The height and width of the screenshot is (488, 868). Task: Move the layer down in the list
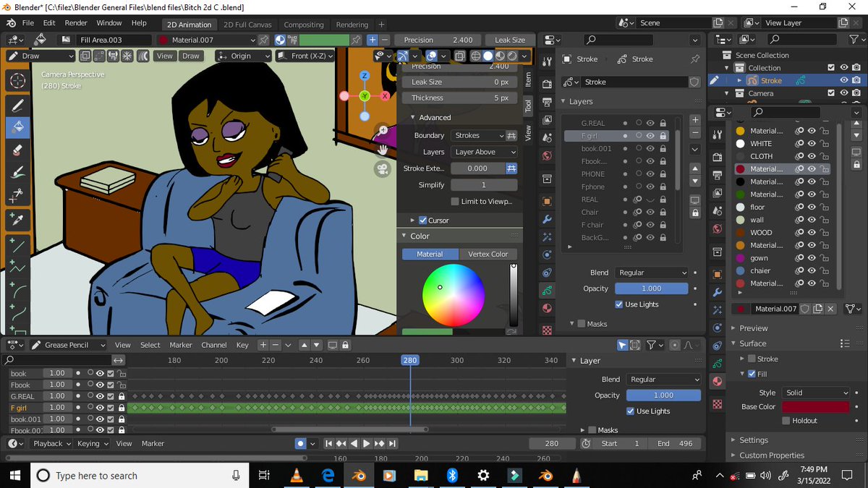(695, 181)
